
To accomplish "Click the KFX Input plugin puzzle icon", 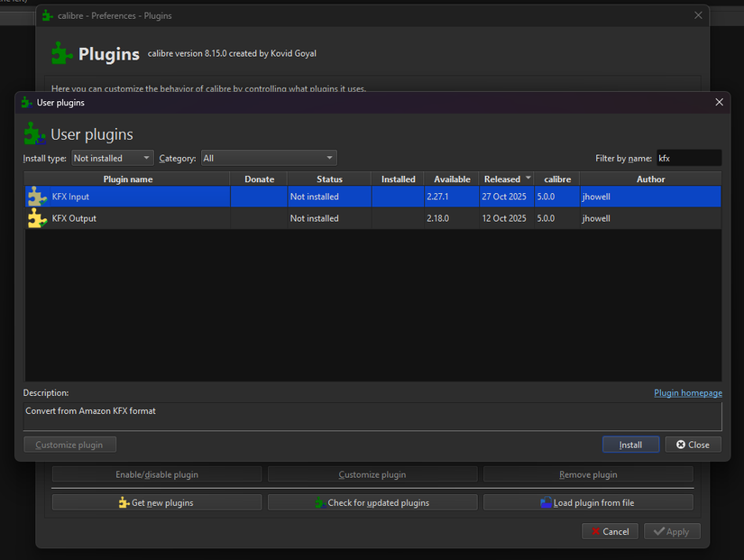I will (38, 197).
